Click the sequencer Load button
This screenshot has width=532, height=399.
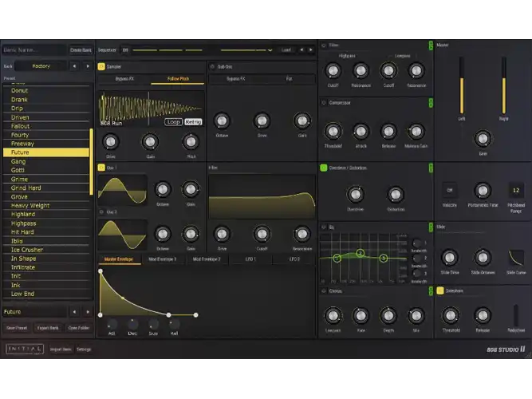click(x=286, y=50)
